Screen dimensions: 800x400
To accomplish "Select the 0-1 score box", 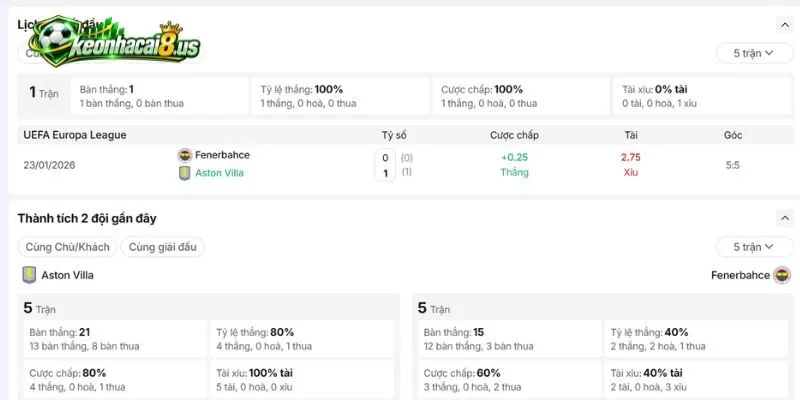I will pyautogui.click(x=385, y=165).
